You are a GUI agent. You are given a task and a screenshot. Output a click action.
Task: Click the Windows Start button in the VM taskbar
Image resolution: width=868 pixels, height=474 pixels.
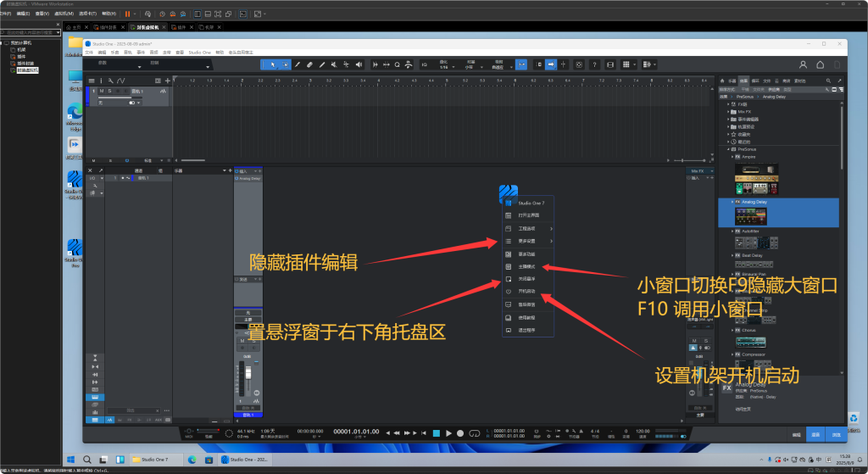71,460
